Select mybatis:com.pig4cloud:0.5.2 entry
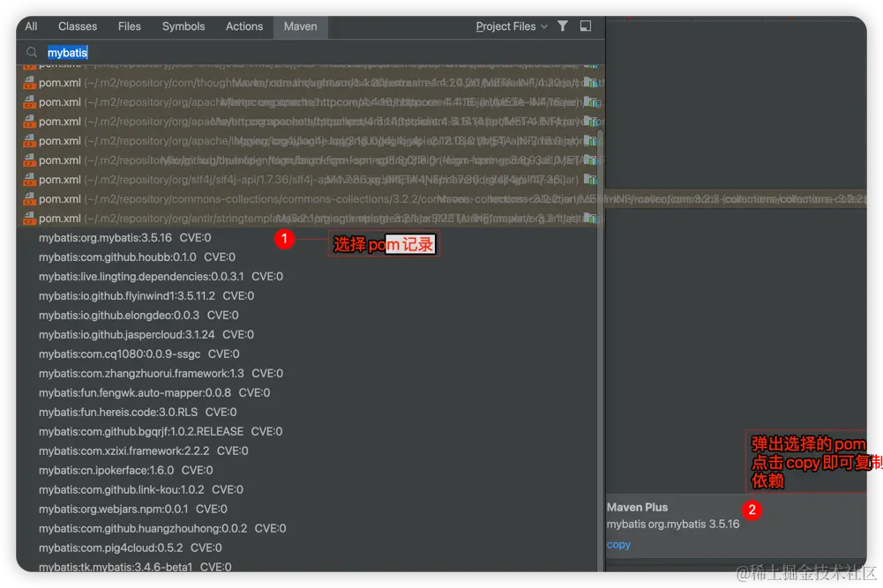Screen dimensions: 883x588 tap(130, 547)
